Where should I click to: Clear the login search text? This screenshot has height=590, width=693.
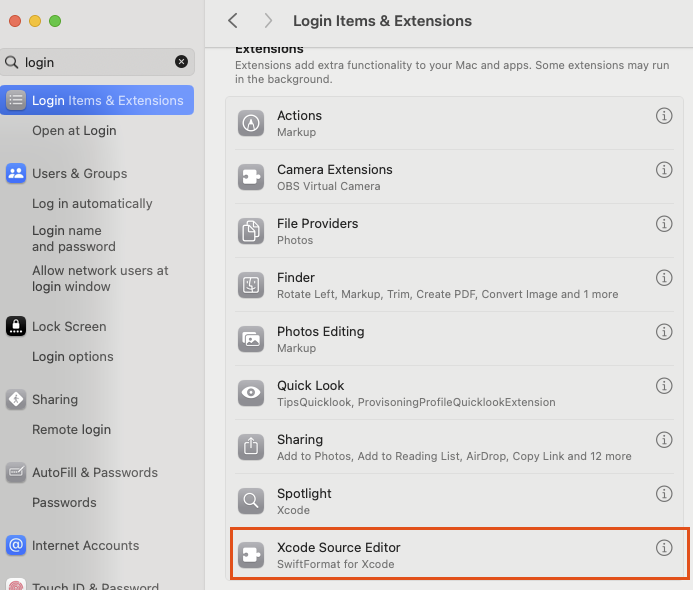(x=181, y=62)
